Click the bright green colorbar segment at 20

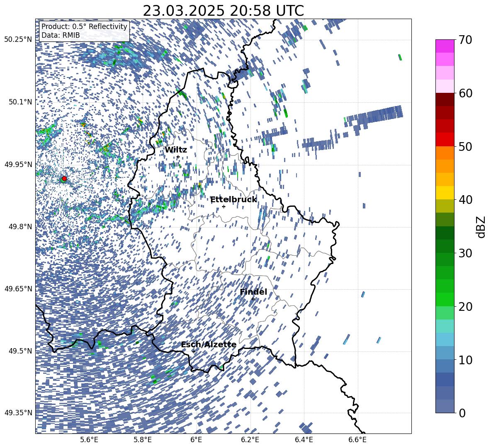coord(445,299)
